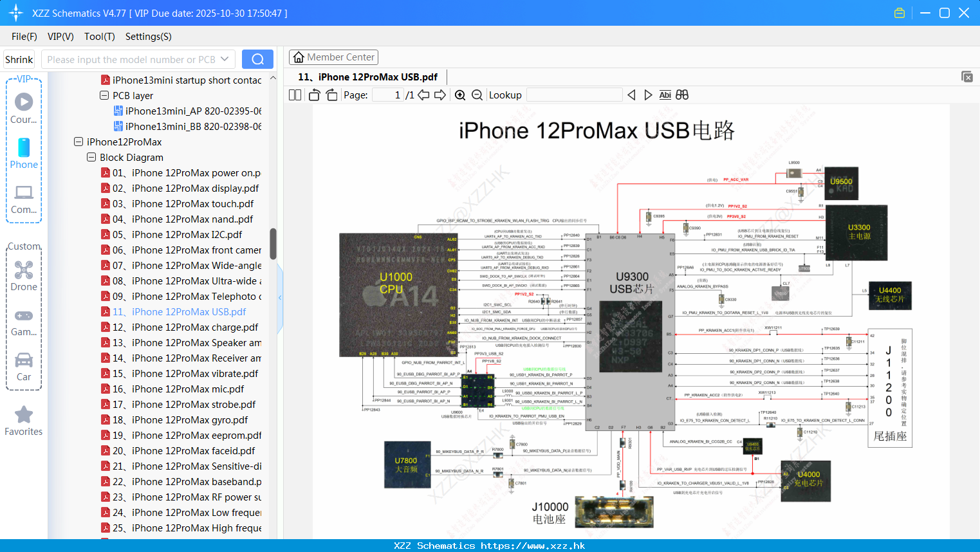Screen dimensions: 980x552
Task: Zoom out of the schematic
Action: coord(477,95)
